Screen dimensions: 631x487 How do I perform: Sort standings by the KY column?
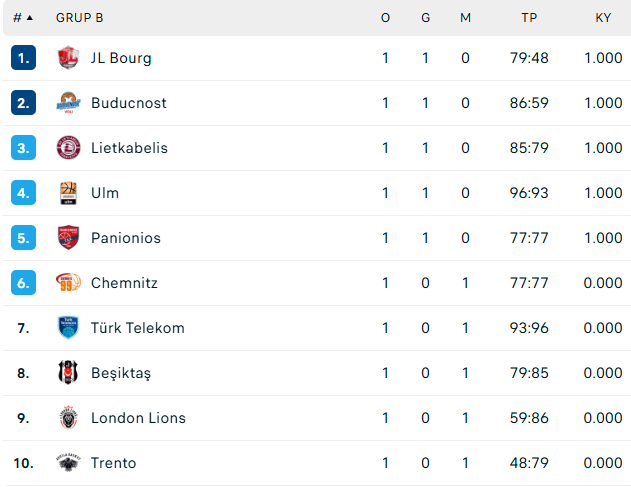[x=603, y=18]
